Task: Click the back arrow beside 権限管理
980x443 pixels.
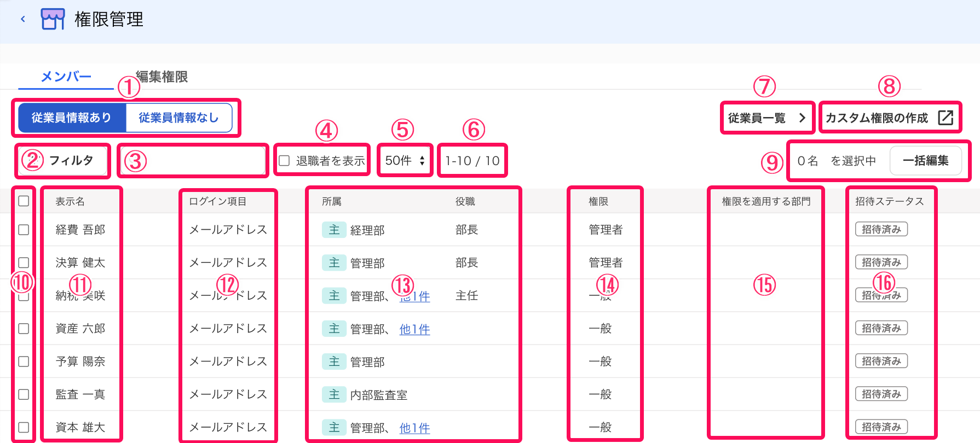Action: [23, 19]
